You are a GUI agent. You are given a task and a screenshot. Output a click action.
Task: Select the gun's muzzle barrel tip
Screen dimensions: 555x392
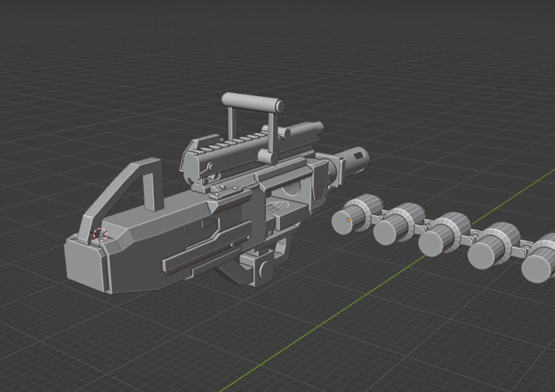[355, 161]
